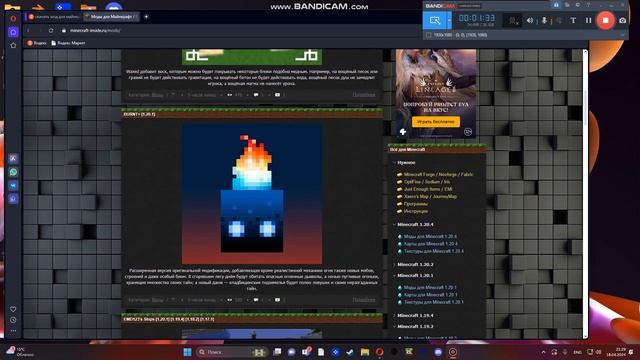Screen dimensions: 640x360
Task: Click the page vertical scrollbar
Action: point(585,193)
